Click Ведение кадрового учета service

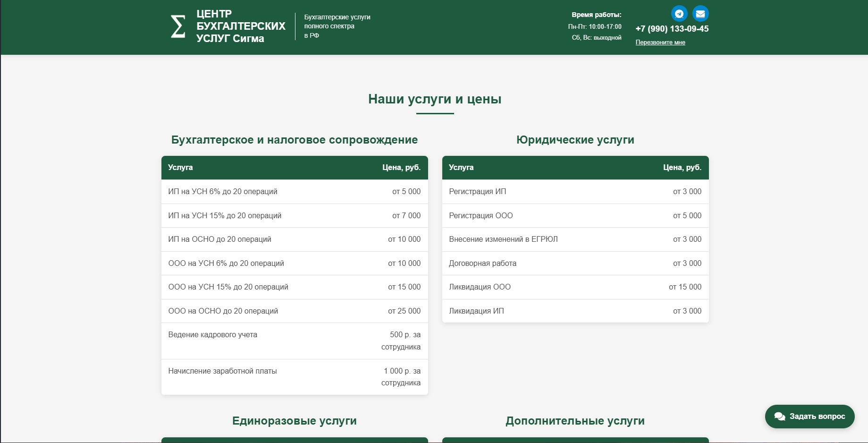click(x=213, y=335)
